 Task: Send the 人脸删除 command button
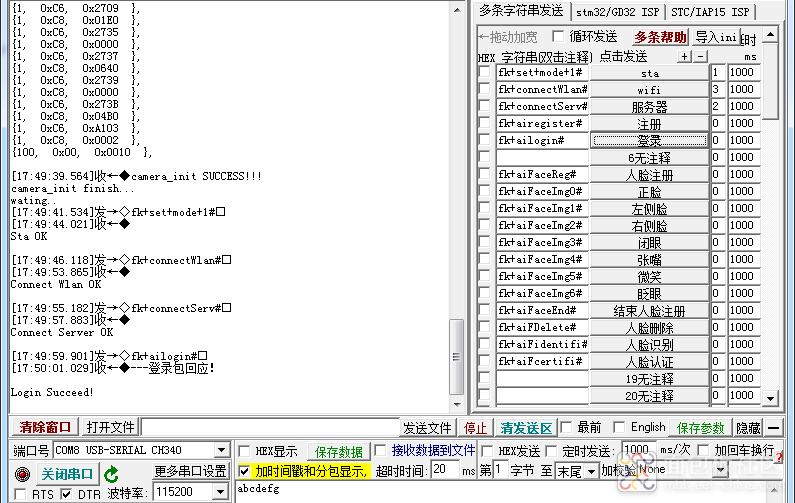649,328
